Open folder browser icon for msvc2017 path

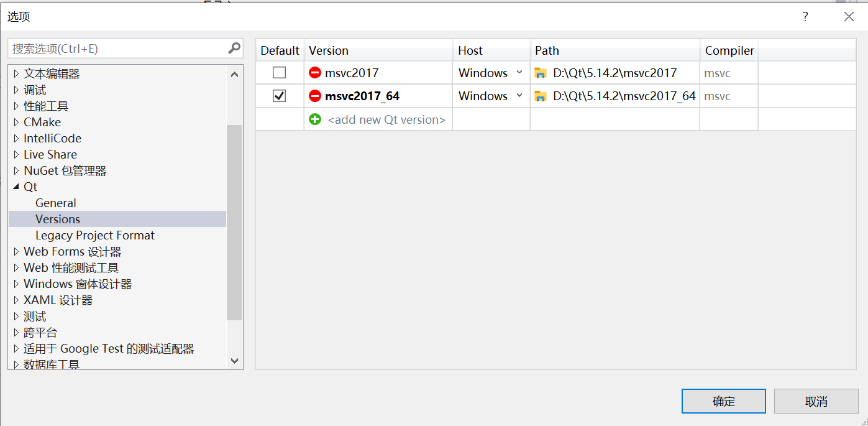[539, 72]
